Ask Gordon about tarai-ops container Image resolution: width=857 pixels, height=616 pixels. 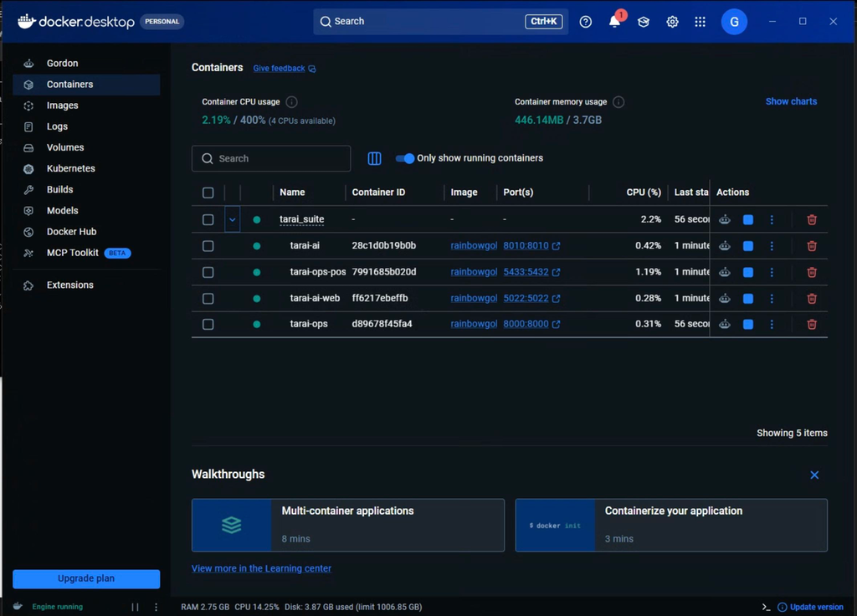(x=725, y=324)
